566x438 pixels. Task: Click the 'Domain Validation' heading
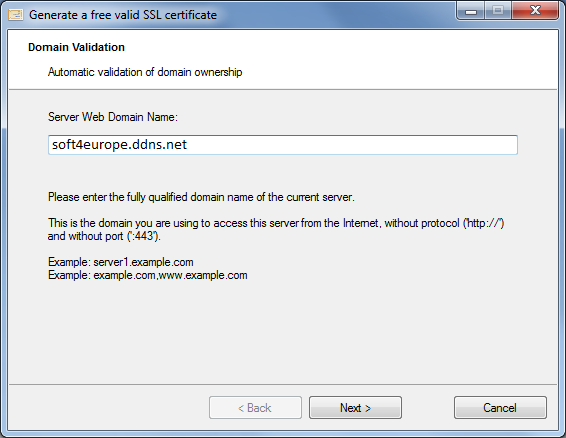77,47
